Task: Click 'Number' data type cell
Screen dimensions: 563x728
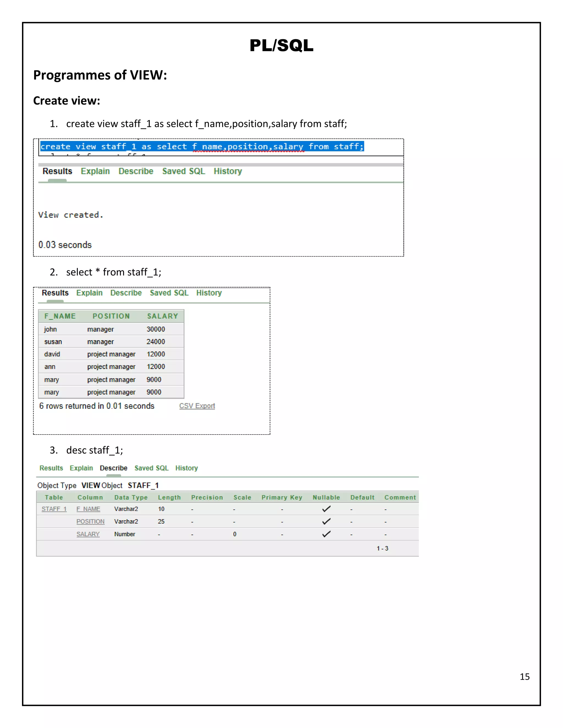Action: coord(125,534)
